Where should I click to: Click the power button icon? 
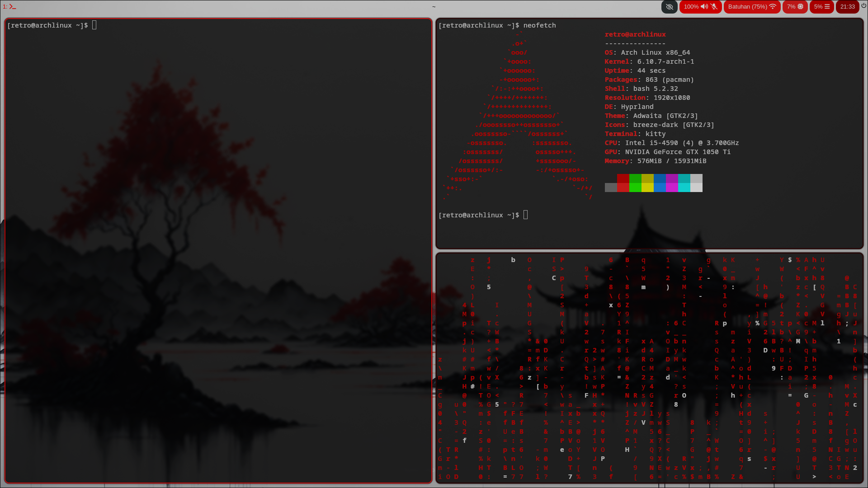863,6
